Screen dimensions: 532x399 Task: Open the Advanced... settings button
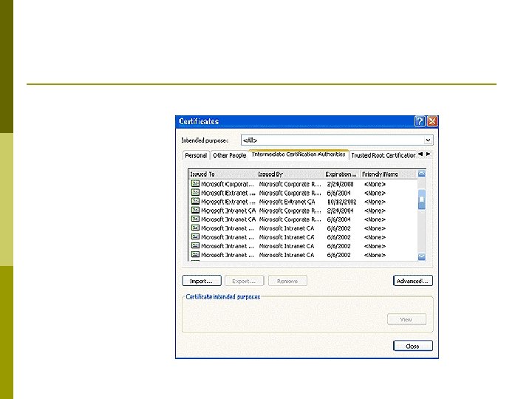point(412,281)
